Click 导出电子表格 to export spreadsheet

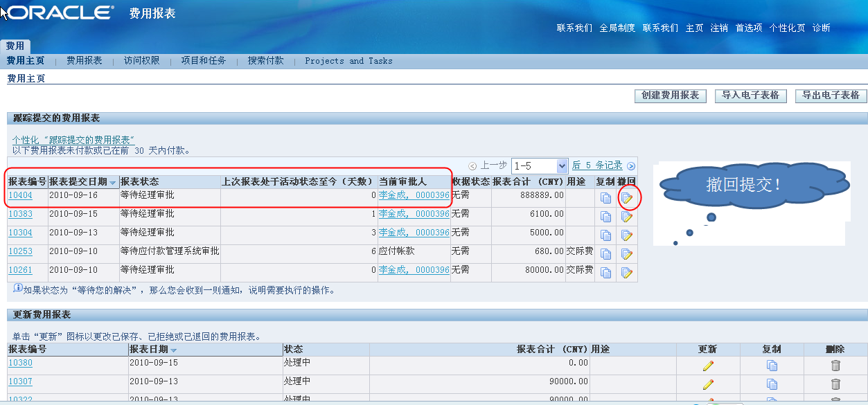(x=831, y=96)
